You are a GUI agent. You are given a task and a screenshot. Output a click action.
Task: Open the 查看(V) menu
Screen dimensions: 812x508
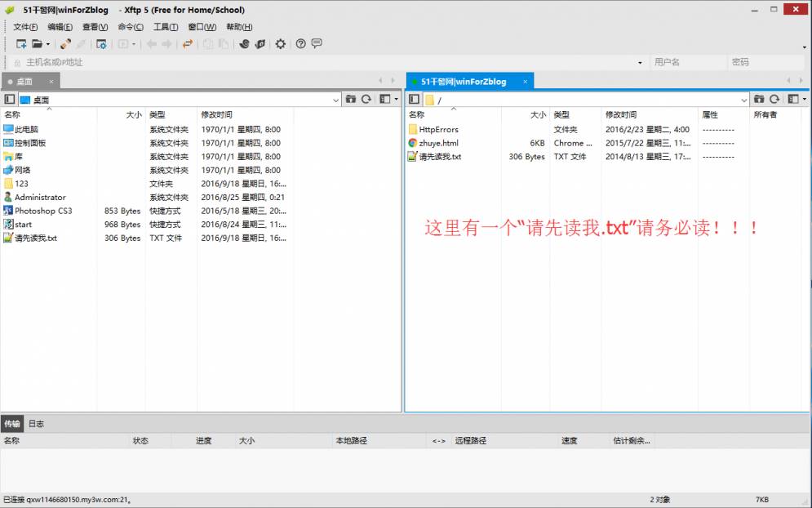click(x=95, y=27)
